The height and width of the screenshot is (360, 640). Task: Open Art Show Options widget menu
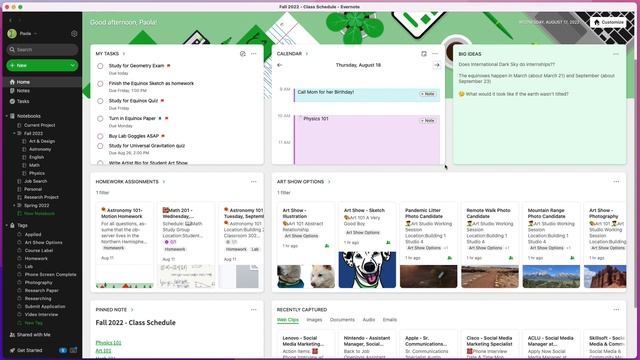616,182
